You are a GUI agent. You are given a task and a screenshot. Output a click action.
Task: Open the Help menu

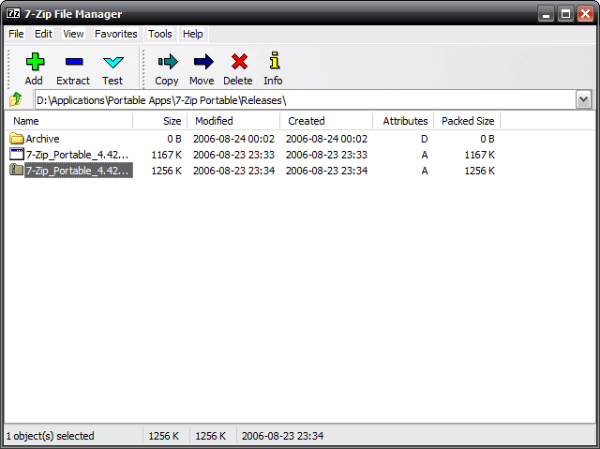pyautogui.click(x=193, y=34)
